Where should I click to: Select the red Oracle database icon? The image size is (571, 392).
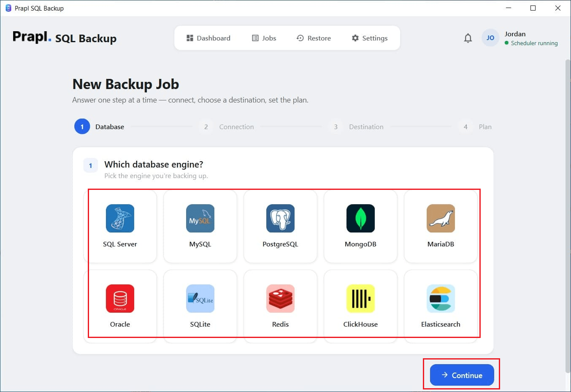pyautogui.click(x=120, y=298)
